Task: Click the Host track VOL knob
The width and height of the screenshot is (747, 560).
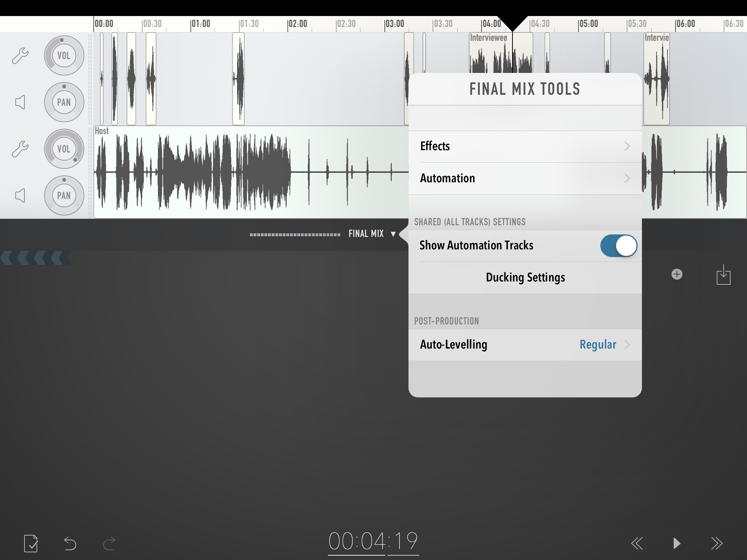Action: [64, 149]
